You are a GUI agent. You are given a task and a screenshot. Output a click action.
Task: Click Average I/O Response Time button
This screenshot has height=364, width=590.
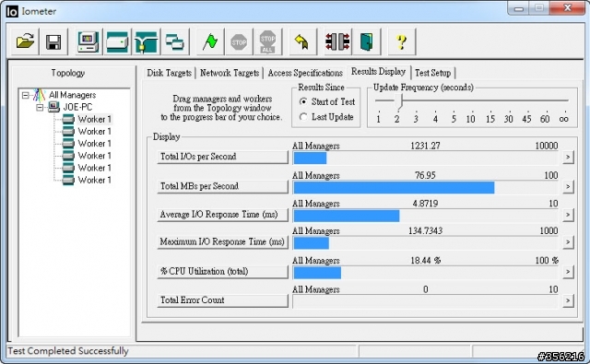(x=223, y=215)
